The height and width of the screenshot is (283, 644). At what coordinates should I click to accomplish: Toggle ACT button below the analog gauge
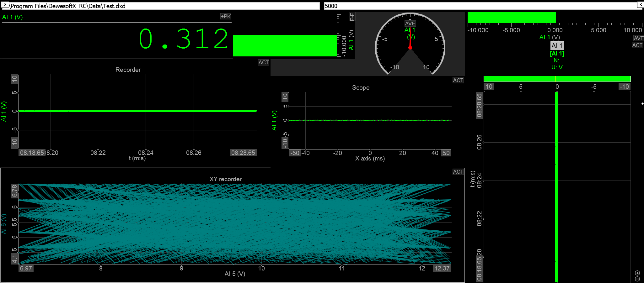point(458,80)
